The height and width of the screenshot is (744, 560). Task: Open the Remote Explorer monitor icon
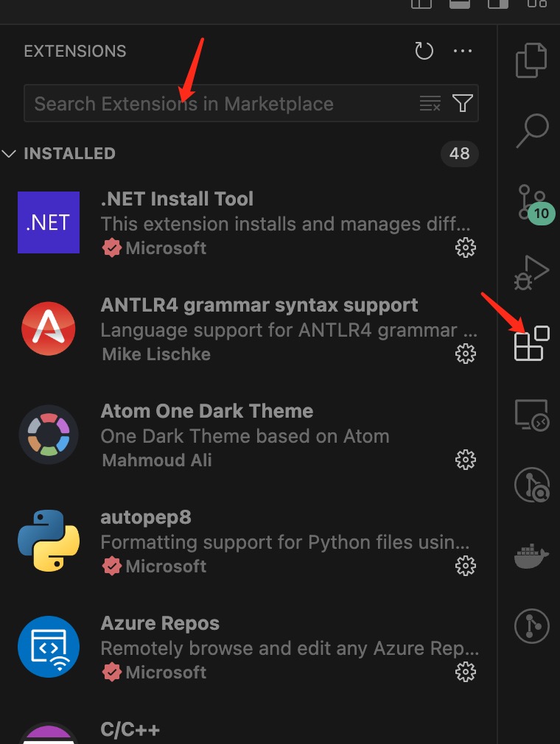tap(531, 414)
